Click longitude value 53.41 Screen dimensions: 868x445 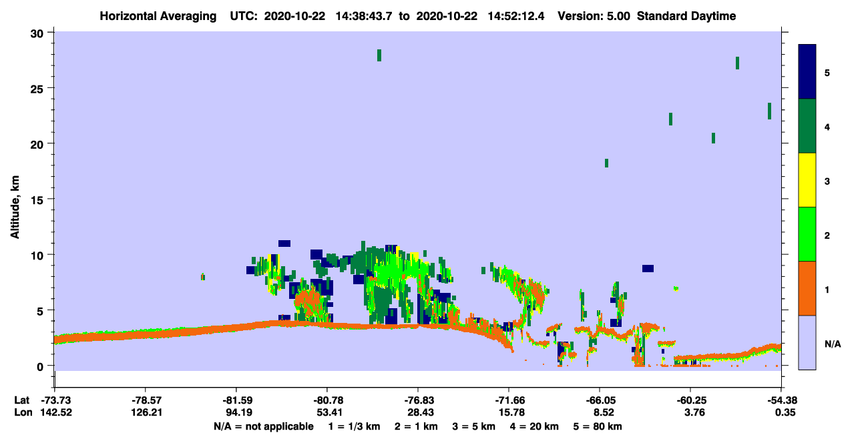pos(327,412)
